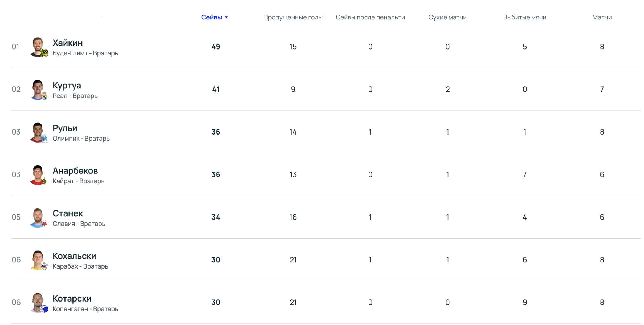The width and height of the screenshot is (644, 325).
Task: Sort by Сухие матчи column header
Action: (447, 17)
